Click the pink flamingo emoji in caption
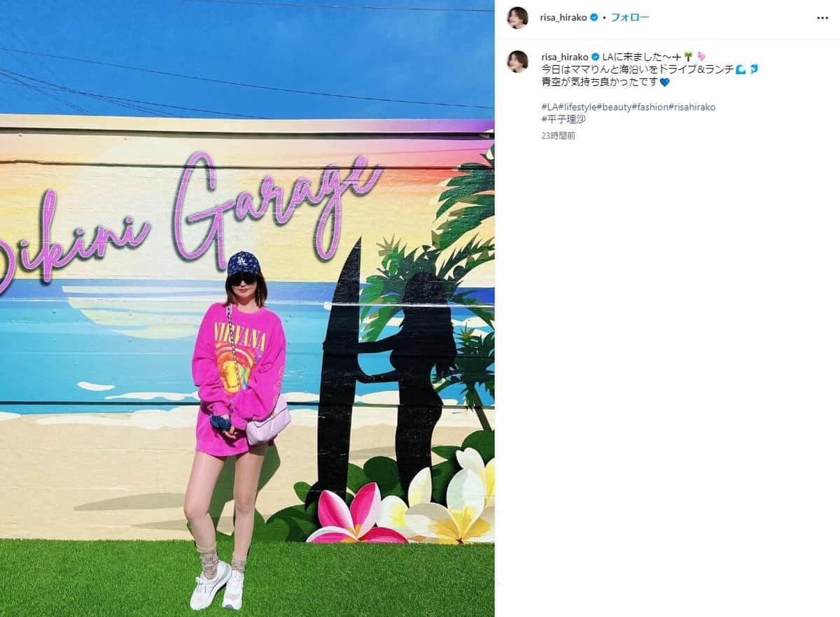 pyautogui.click(x=701, y=56)
